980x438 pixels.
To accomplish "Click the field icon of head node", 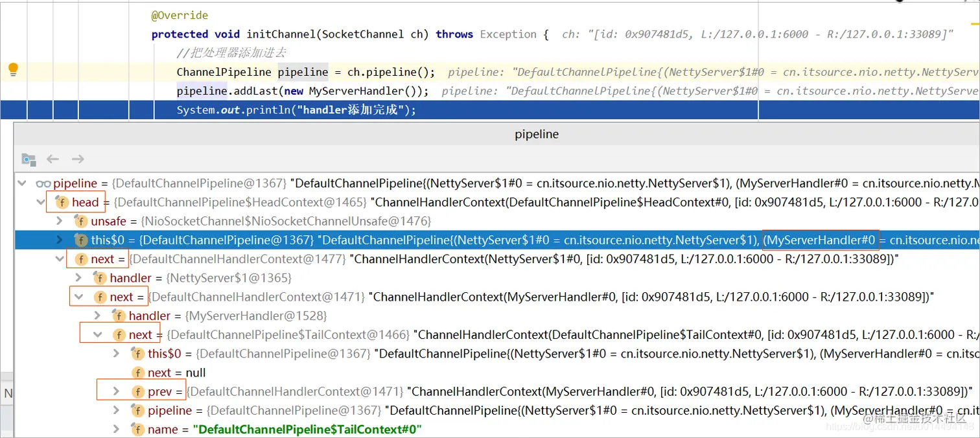I will [x=62, y=203].
